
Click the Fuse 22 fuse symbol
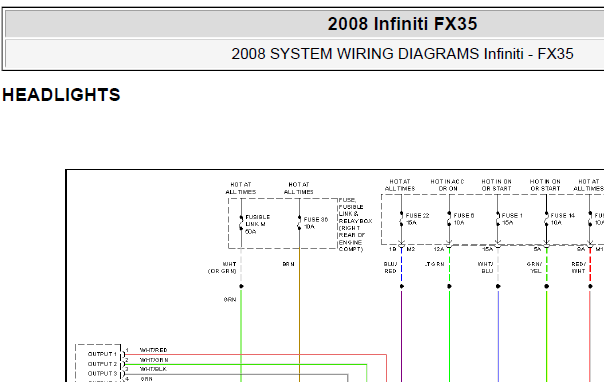401,219
